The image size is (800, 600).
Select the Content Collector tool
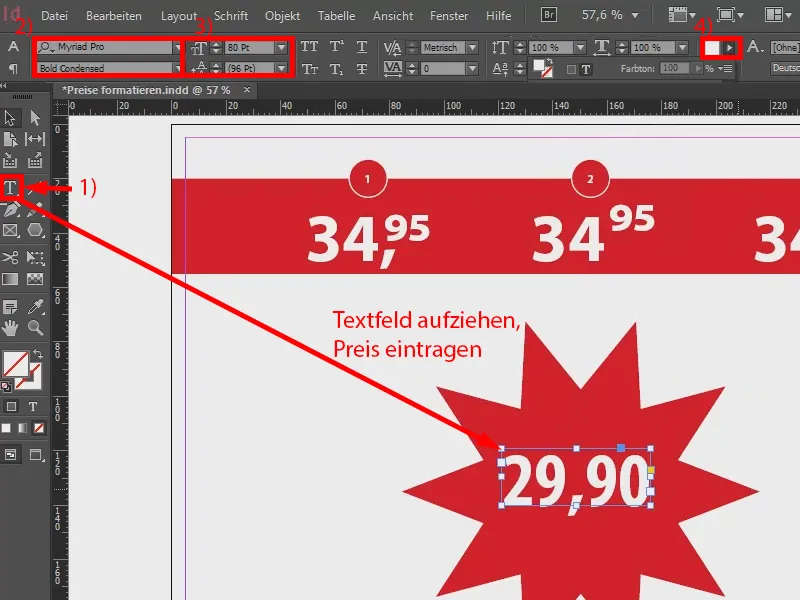(10, 161)
